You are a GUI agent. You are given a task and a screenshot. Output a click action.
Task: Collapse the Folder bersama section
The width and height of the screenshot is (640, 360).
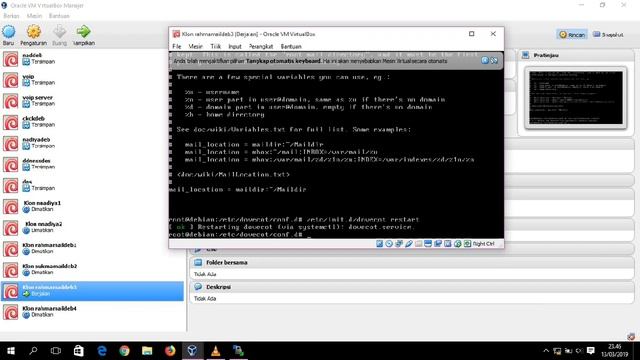point(411,262)
